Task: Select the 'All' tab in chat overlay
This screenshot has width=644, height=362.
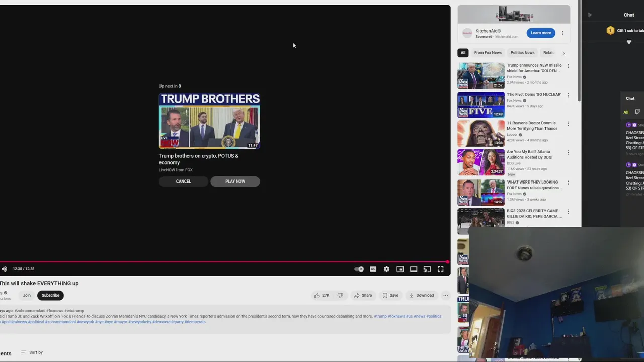Action: 626,112
